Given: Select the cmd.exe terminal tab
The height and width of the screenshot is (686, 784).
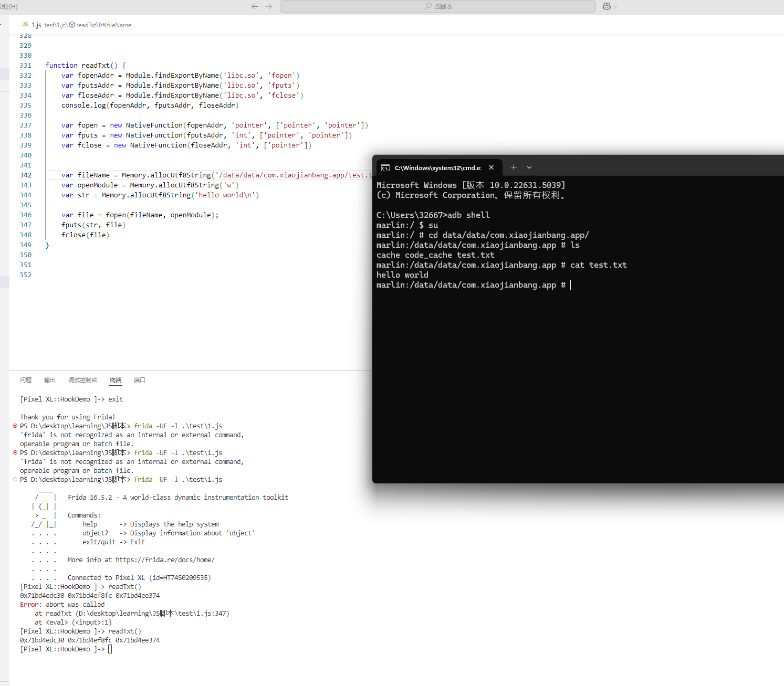Looking at the screenshot, I should point(436,167).
